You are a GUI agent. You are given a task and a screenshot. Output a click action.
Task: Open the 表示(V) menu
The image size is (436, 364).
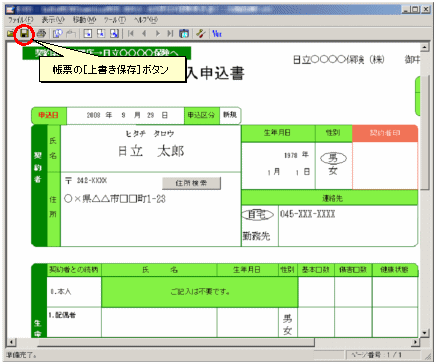click(53, 20)
